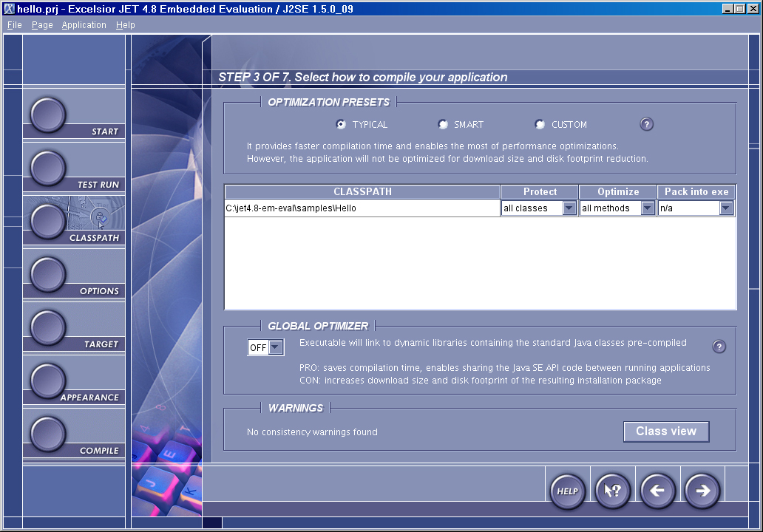Click the 'STEP 3 OF 7' heading

pos(362,78)
